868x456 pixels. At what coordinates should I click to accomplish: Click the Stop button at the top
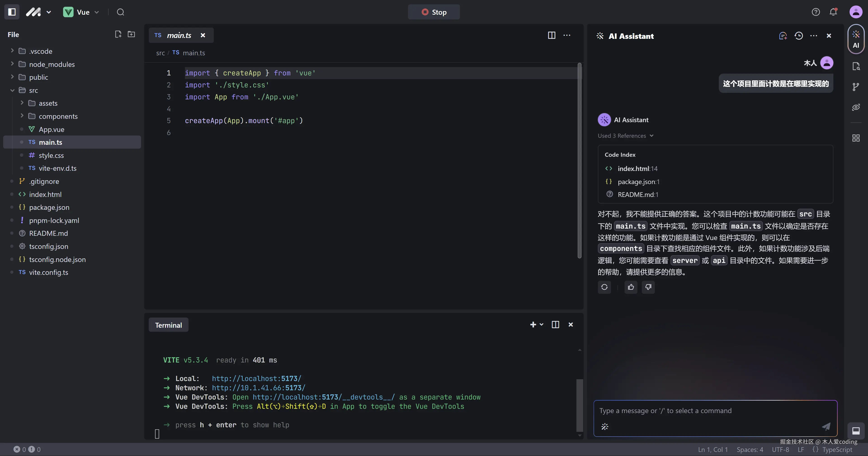434,12
